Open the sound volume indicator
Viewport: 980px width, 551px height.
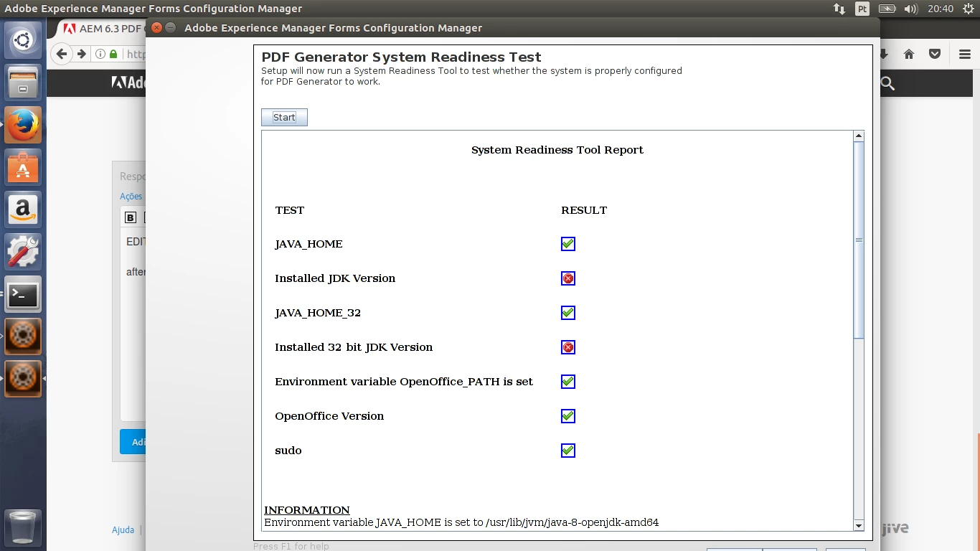911,9
